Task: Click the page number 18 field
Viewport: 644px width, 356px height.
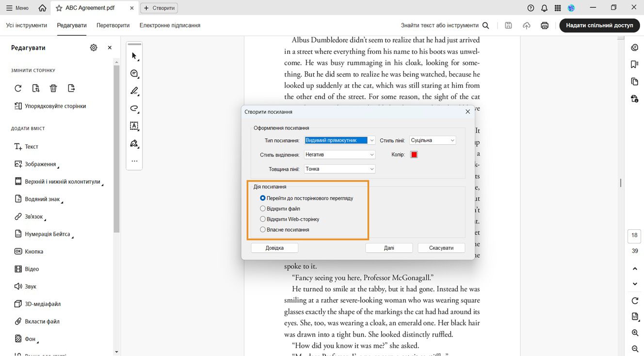Action: (634, 235)
